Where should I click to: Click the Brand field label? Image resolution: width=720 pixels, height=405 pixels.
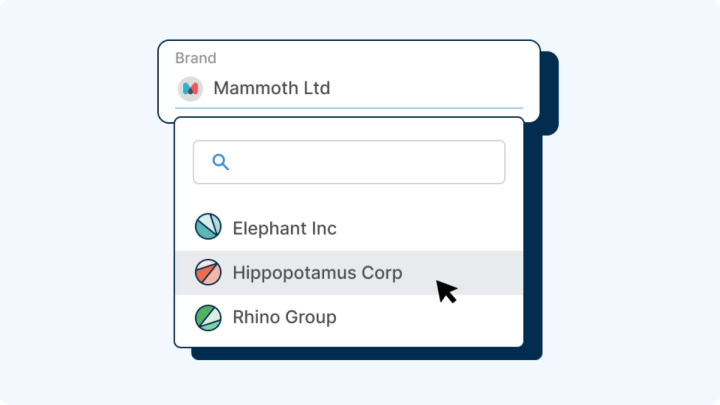pos(195,58)
